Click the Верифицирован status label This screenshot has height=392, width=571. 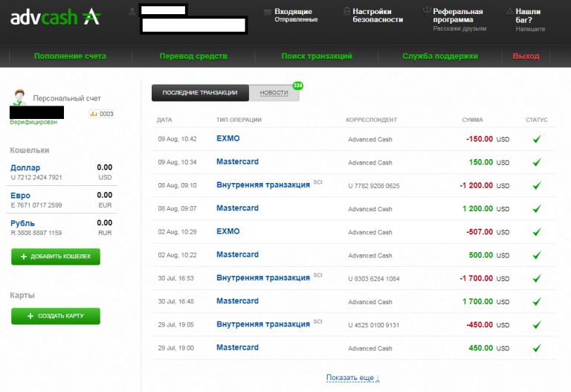click(33, 122)
